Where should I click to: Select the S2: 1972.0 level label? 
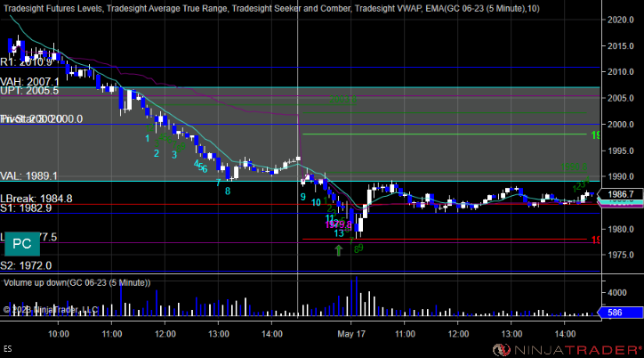[x=26, y=265]
